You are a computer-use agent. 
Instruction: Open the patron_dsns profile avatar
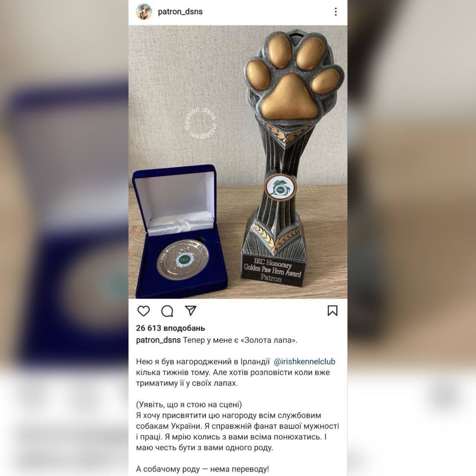click(x=144, y=12)
